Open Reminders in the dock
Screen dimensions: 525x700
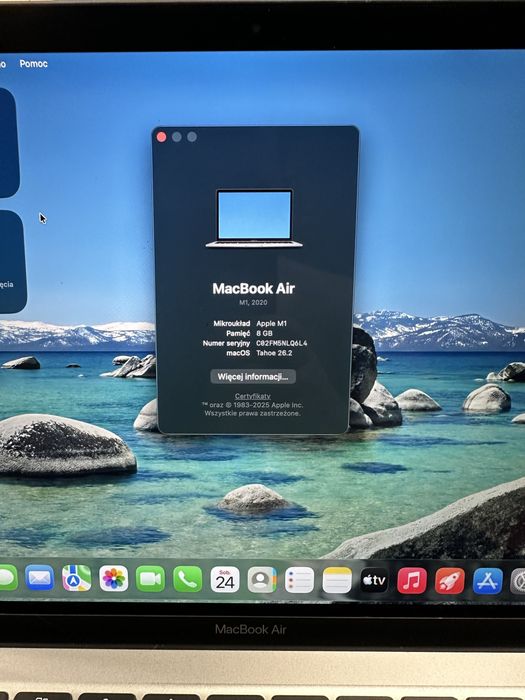pyautogui.click(x=299, y=580)
